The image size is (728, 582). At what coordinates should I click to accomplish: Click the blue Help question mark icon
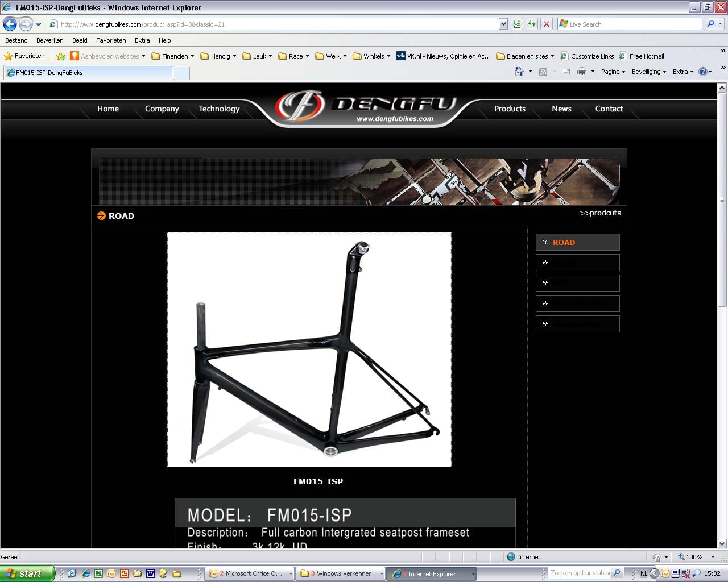[702, 72]
